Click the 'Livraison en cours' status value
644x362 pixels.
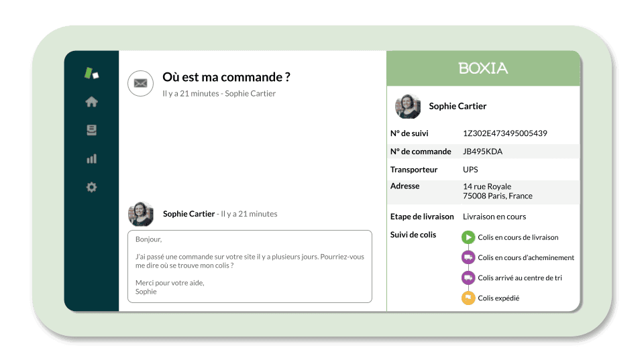pyautogui.click(x=494, y=217)
